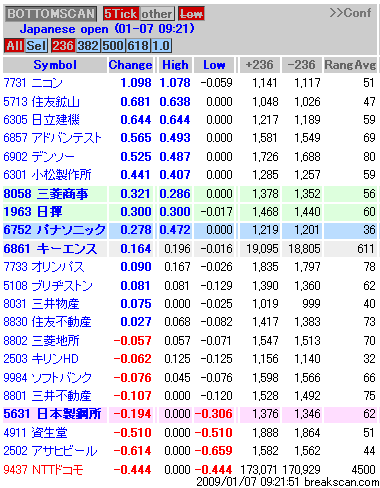Select the 5Tick mode button
The image size is (380, 488).
point(120,14)
